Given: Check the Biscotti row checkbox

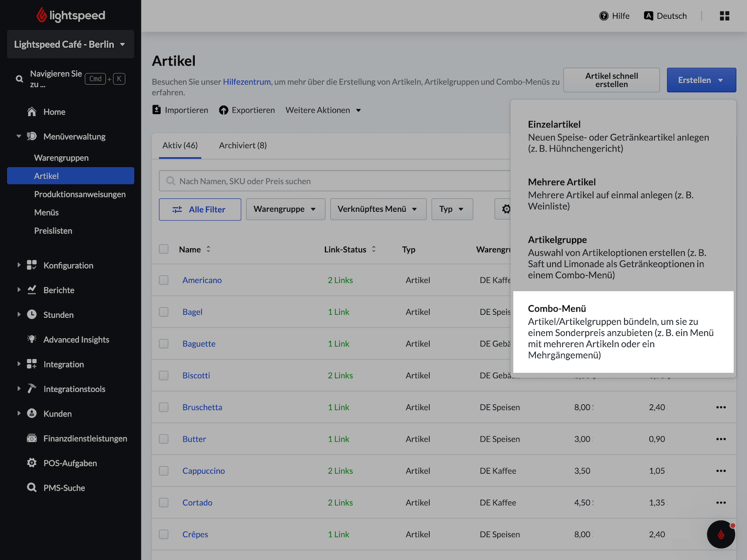Looking at the screenshot, I should click(x=164, y=375).
